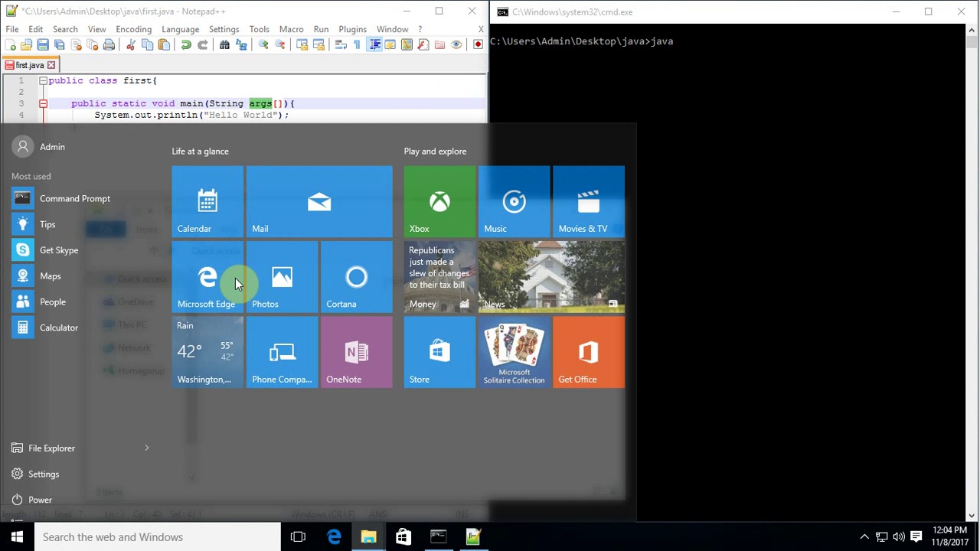Viewport: 980px width, 551px height.
Task: Open the Movies & TV tile
Action: click(x=589, y=201)
